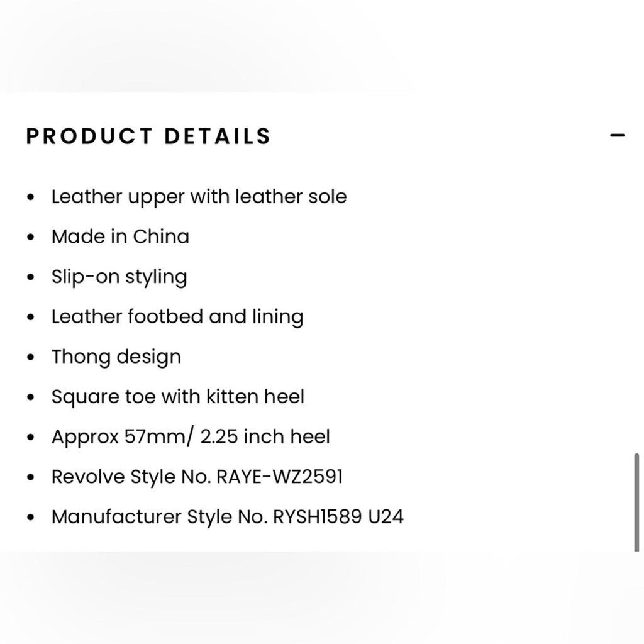The image size is (644, 644).
Task: Select the Leather footbed and lining line
Action: (x=178, y=316)
